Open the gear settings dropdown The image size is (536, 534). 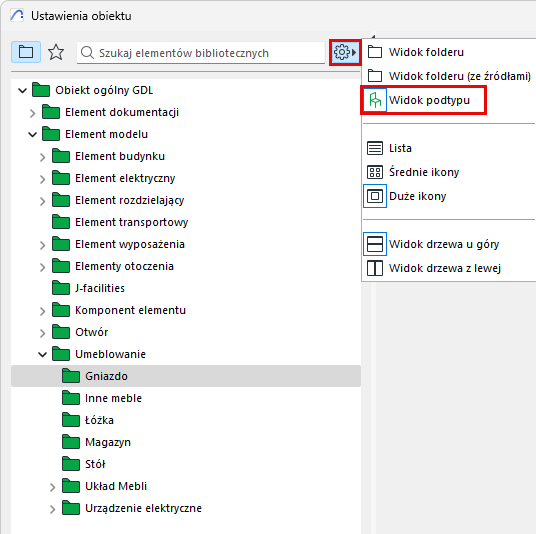tap(345, 52)
